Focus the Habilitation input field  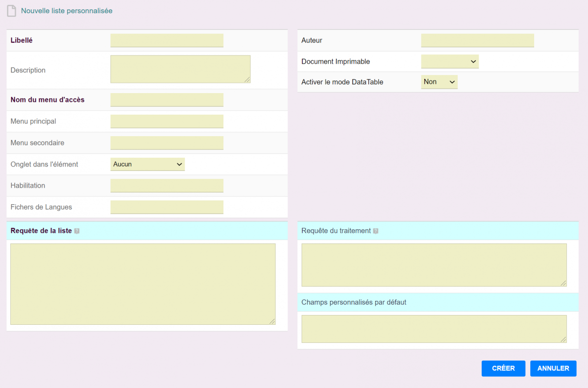pyautogui.click(x=167, y=186)
